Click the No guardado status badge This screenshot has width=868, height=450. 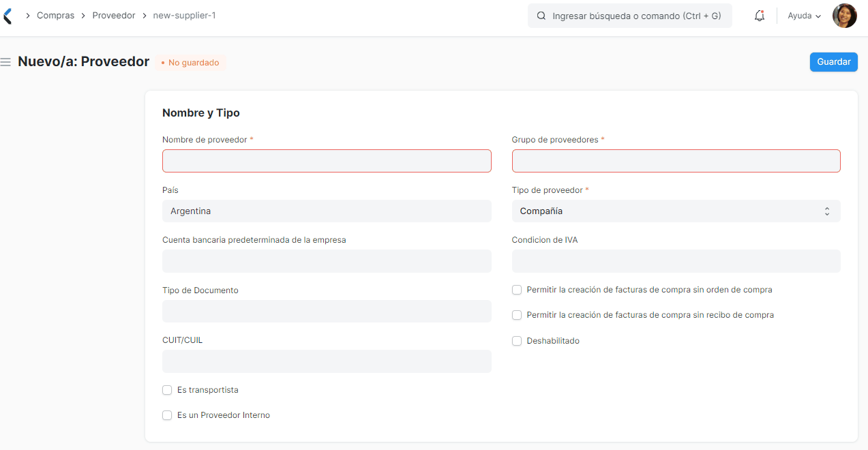190,63
